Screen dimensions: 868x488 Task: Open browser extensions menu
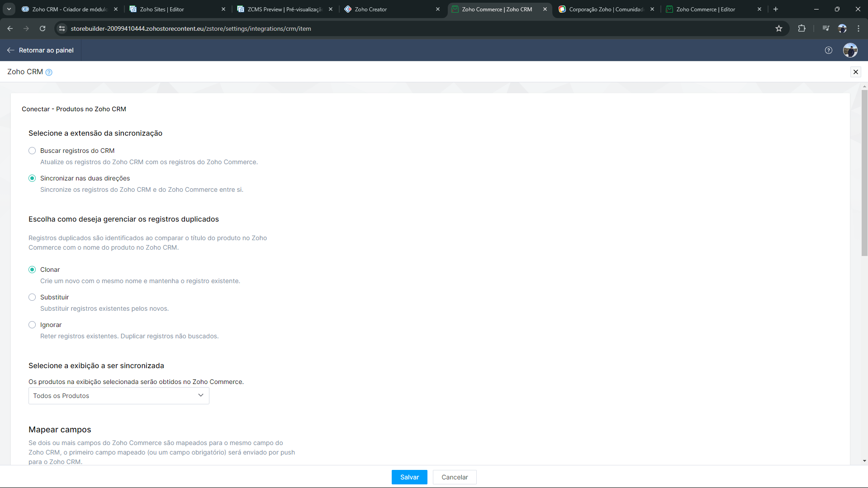(802, 28)
